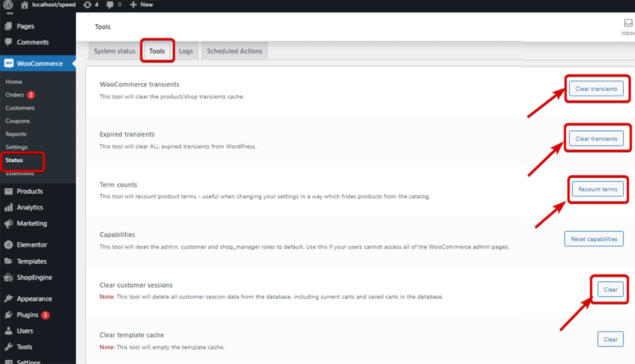Clear transients for WooCommerce transients
The height and width of the screenshot is (364, 635).
596,89
